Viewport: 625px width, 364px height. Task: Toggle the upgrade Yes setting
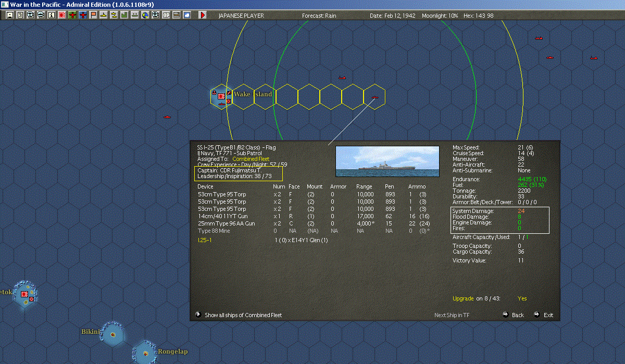click(x=522, y=298)
